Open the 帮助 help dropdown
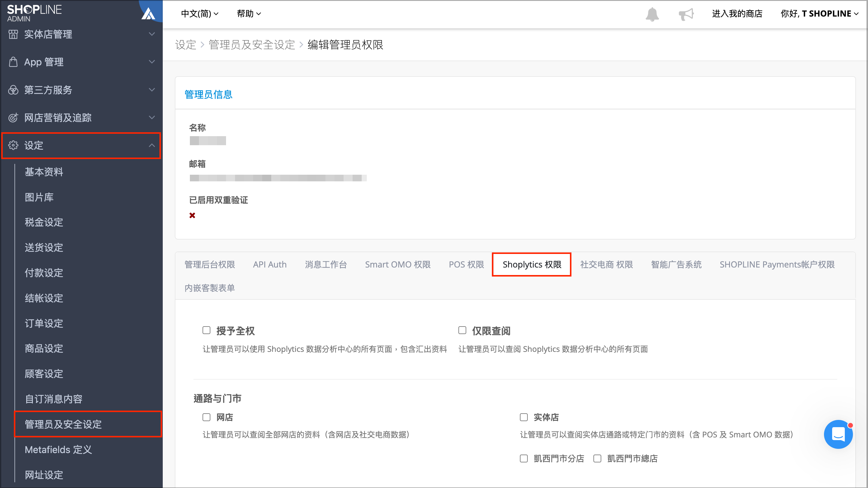 pyautogui.click(x=249, y=14)
